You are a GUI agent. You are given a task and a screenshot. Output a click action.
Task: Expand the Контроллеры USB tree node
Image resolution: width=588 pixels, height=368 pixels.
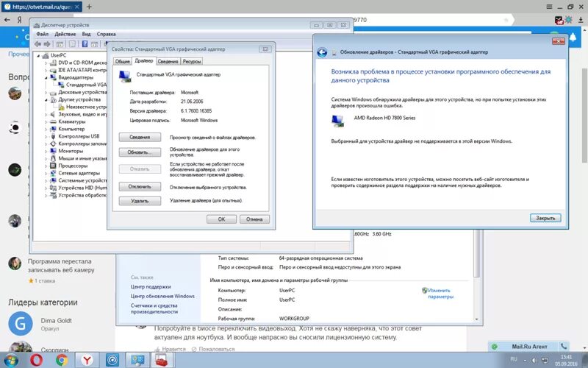coord(46,136)
